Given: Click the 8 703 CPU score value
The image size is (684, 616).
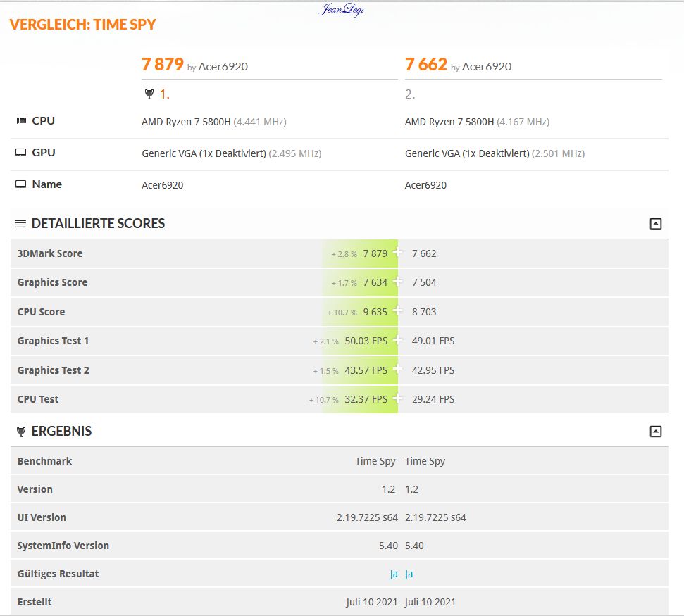Looking at the screenshot, I should pos(424,312).
